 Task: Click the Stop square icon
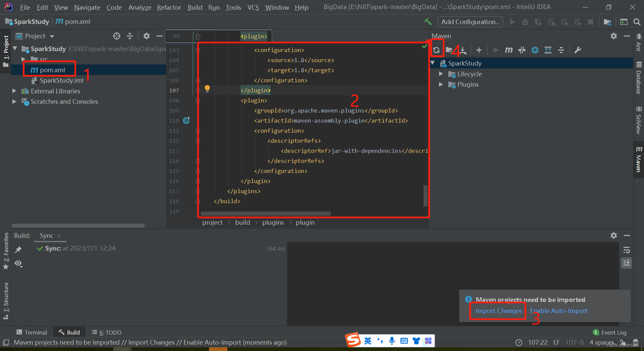(591, 22)
